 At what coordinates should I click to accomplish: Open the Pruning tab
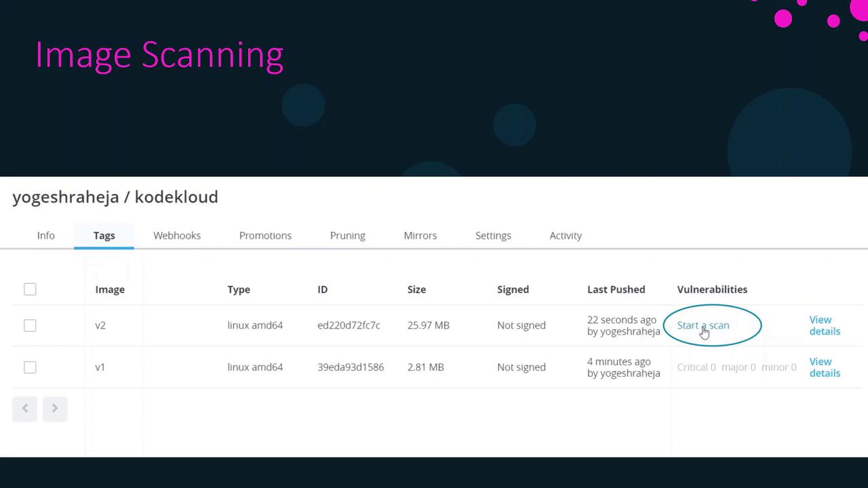tap(348, 235)
